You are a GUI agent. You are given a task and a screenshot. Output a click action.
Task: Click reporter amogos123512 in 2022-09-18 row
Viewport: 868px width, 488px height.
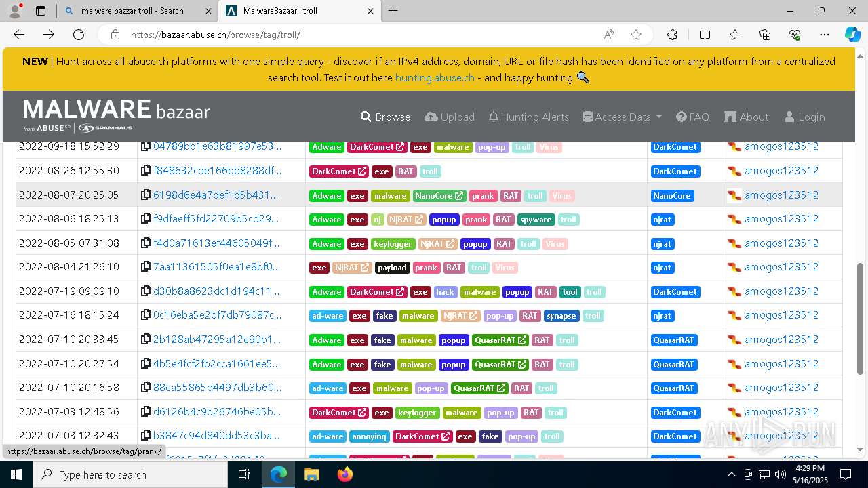781,146
